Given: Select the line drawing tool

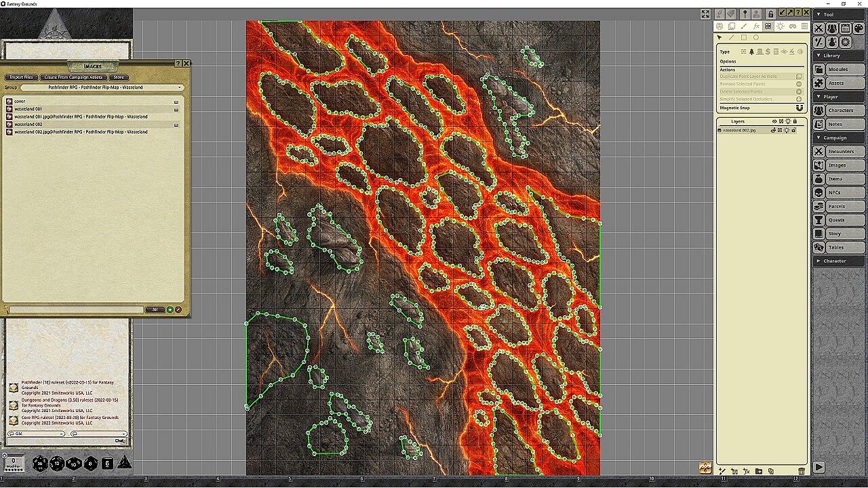Looking at the screenshot, I should [x=731, y=37].
